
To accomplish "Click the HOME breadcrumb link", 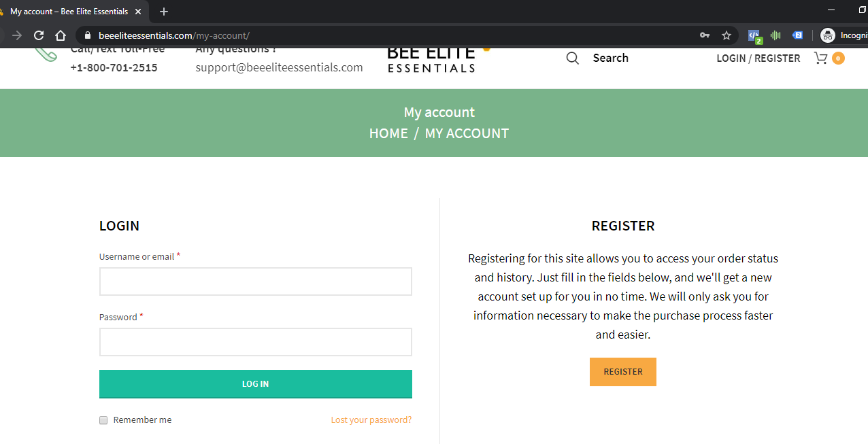I will click(x=388, y=133).
